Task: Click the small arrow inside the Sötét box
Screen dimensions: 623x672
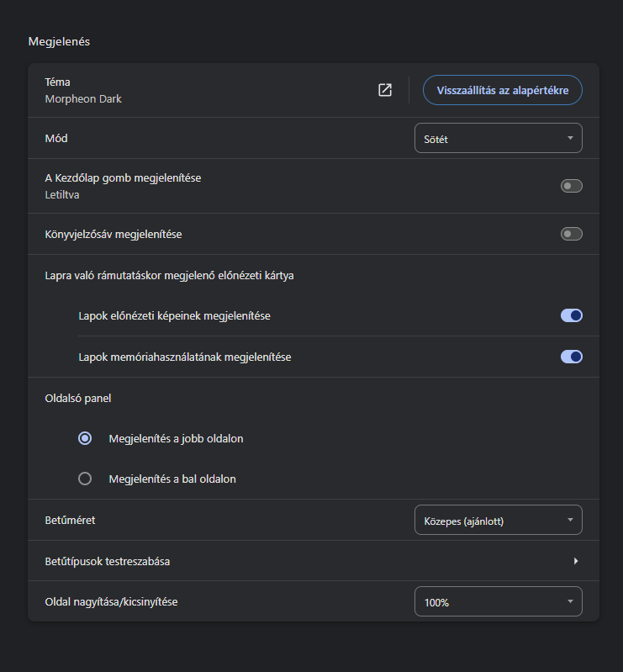Action: [x=570, y=138]
